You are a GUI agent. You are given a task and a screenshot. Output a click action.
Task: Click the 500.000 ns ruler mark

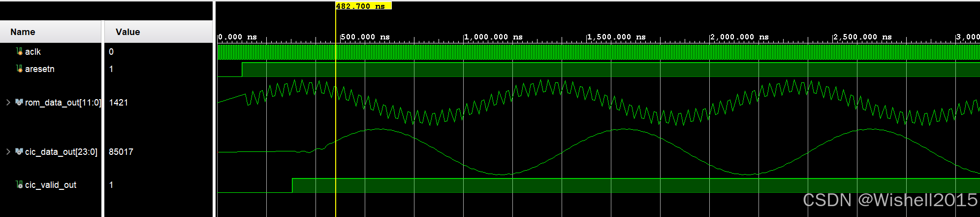coord(365,37)
